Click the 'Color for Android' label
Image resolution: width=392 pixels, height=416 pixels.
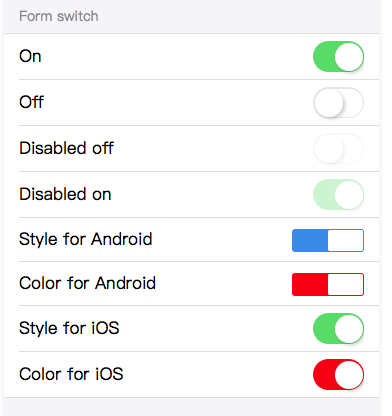[87, 283]
